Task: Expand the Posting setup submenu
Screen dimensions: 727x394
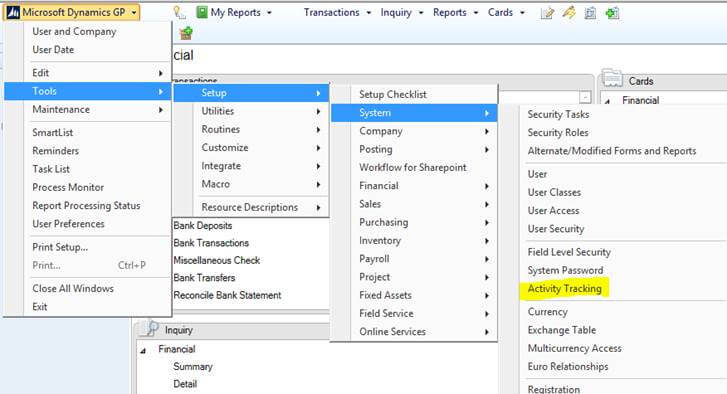Action: pos(414,149)
